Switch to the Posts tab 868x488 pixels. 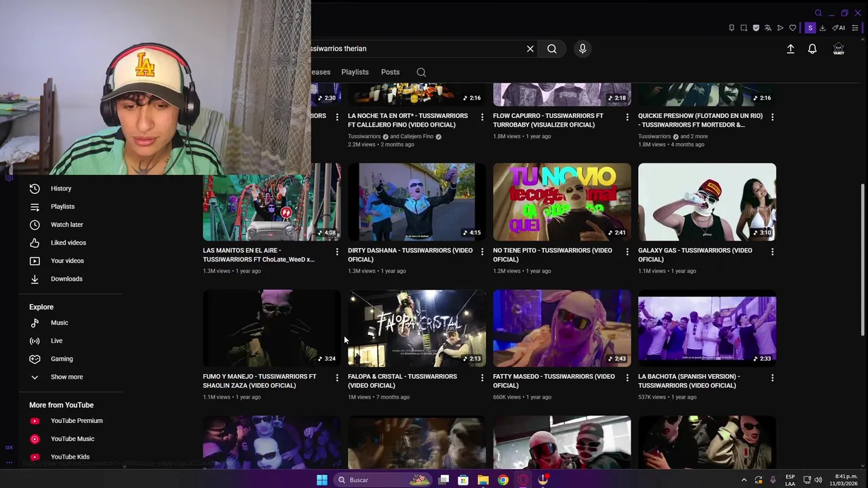390,72
